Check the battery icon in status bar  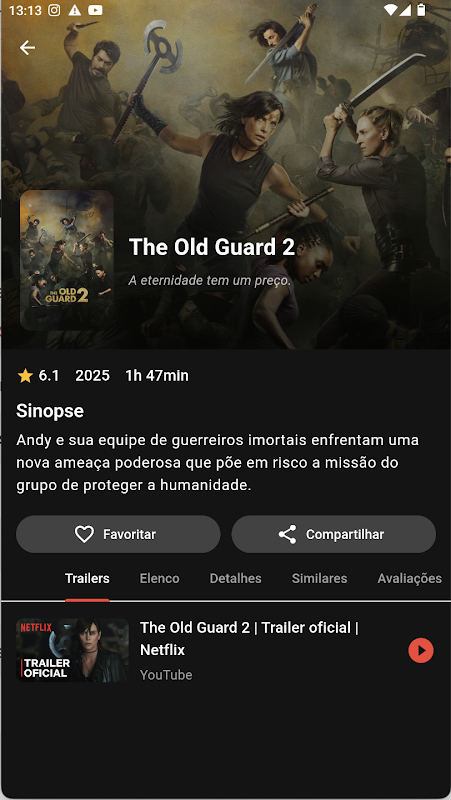(421, 10)
